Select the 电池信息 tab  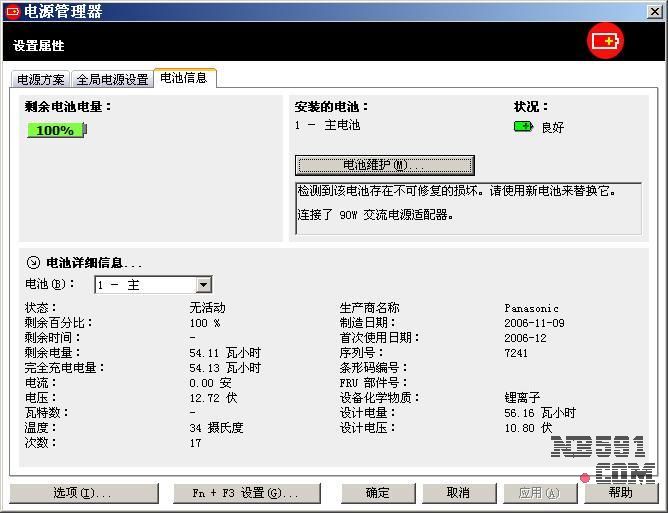tap(184, 78)
